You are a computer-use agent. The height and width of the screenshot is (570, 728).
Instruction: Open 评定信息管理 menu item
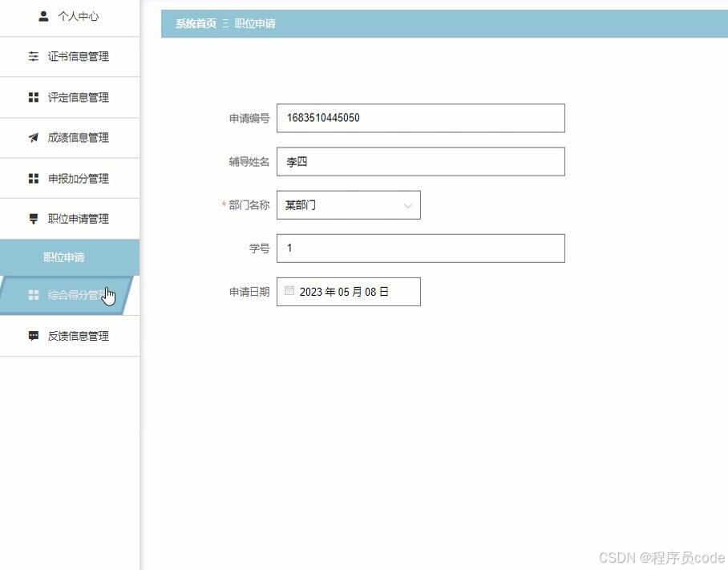tap(70, 97)
